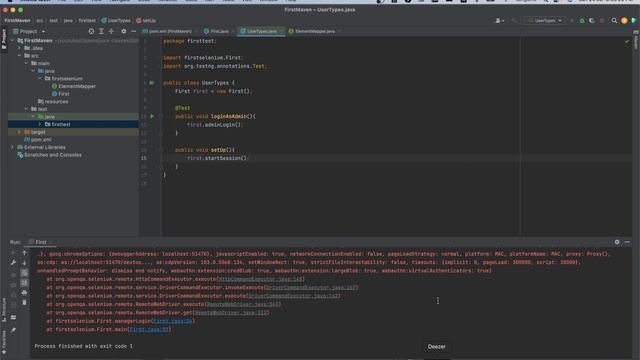Click the Down the Stack Trace arrow
Screen dimensions: 640x360
[24, 263]
